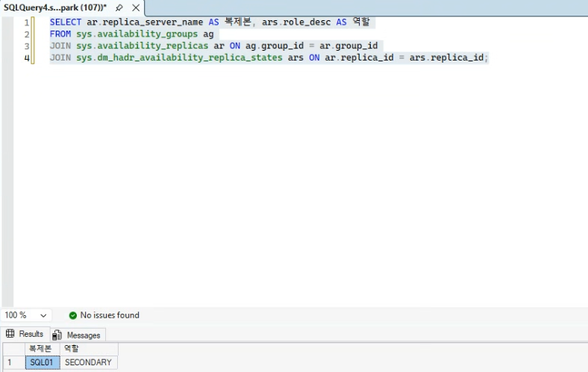
Task: Click the 복제본 column header
Action: pyautogui.click(x=43, y=349)
